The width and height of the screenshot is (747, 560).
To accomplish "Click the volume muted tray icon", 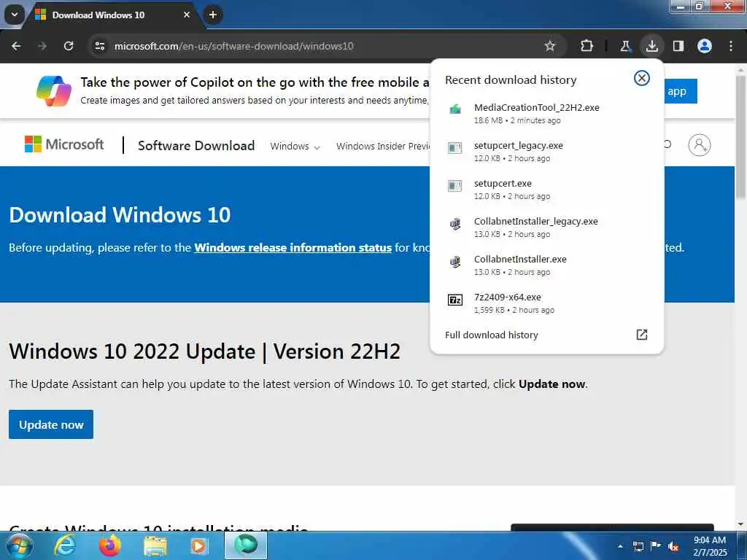I will pos(673,546).
